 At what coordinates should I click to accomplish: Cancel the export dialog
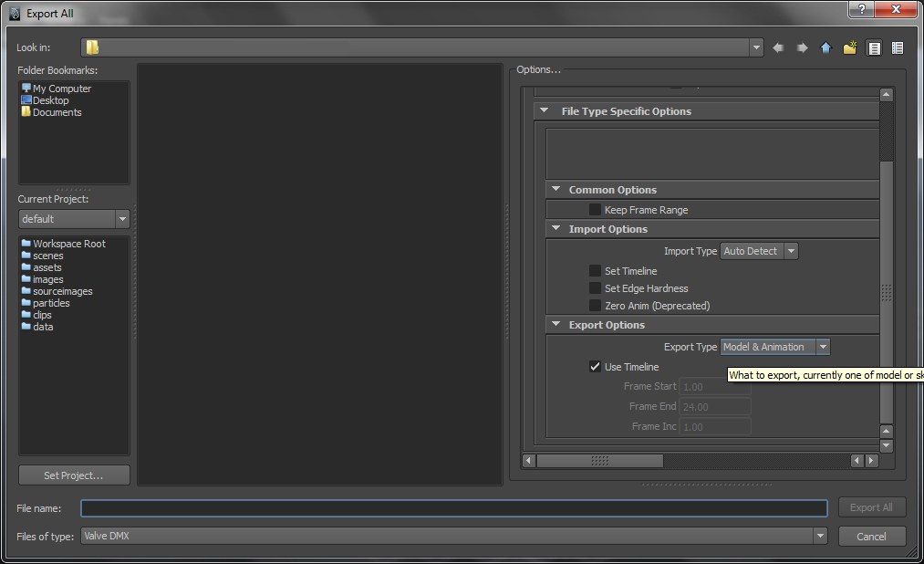(x=872, y=537)
